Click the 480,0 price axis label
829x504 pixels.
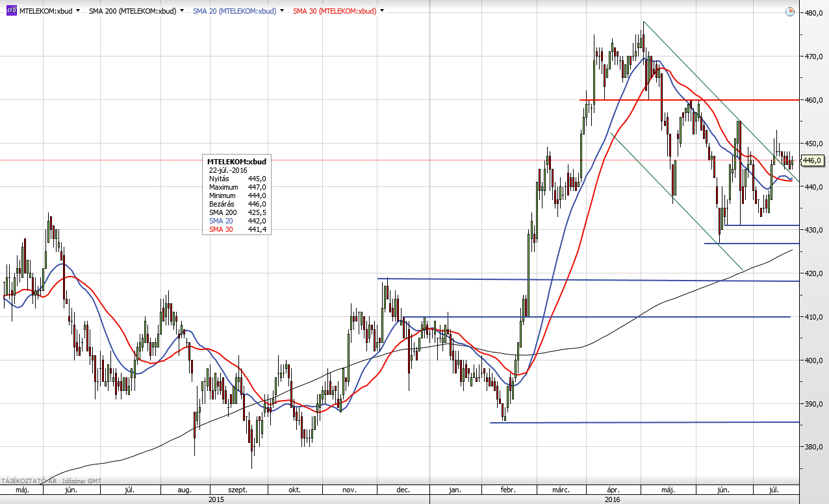tap(814, 13)
